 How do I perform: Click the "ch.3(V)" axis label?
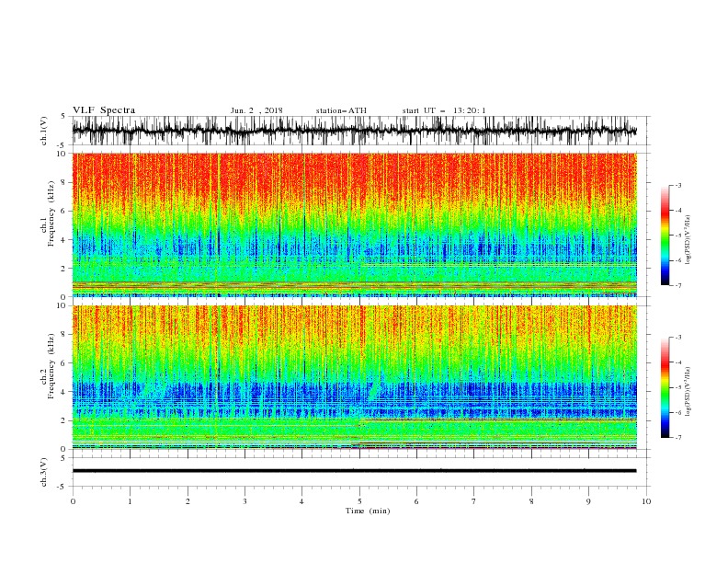tap(44, 472)
